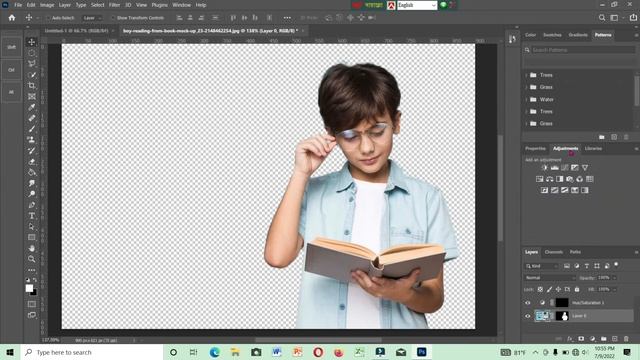Select the Eyedropper tool
The image size is (640, 360).
pos(31,107)
